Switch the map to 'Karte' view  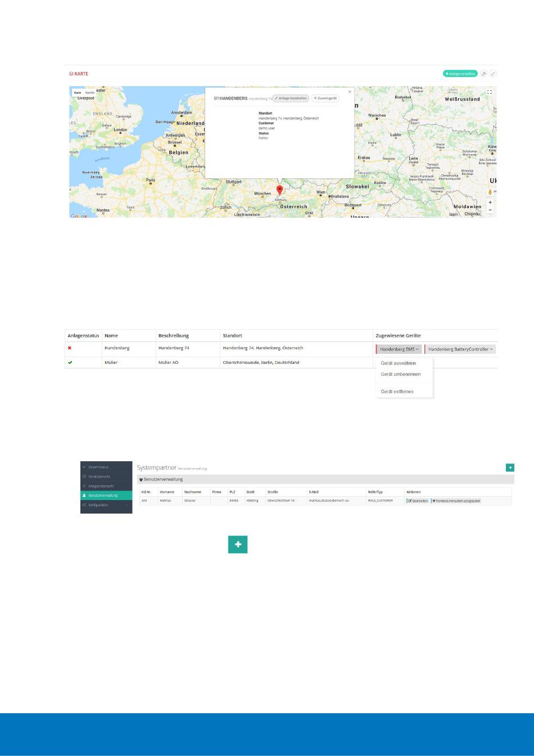(78, 92)
